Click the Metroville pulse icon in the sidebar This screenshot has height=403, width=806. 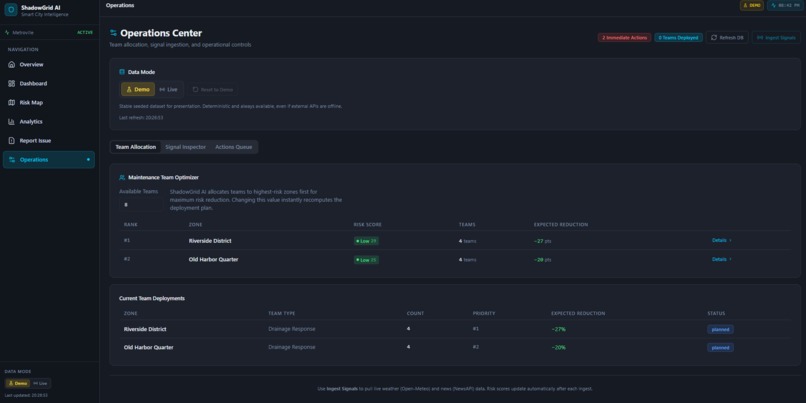click(7, 32)
